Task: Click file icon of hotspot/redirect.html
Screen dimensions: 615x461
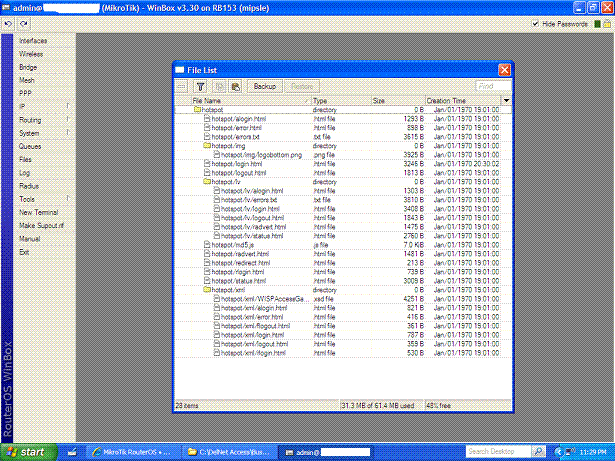Action: pyautogui.click(x=207, y=263)
